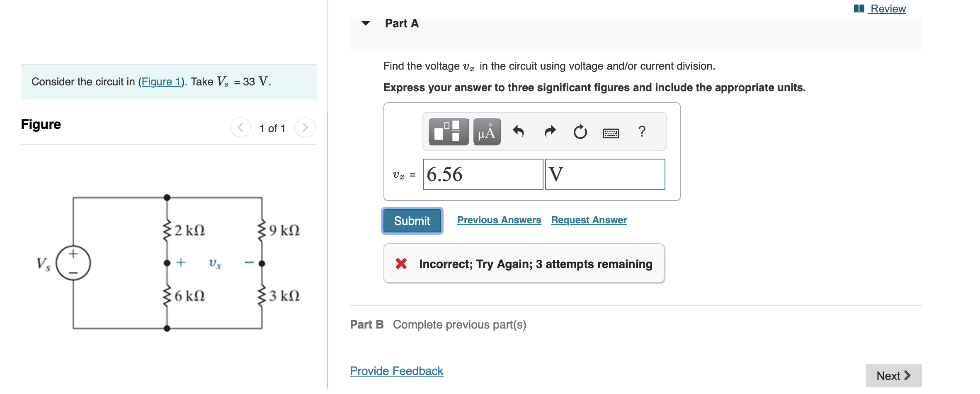Click the Provide Feedback link

tap(397, 371)
